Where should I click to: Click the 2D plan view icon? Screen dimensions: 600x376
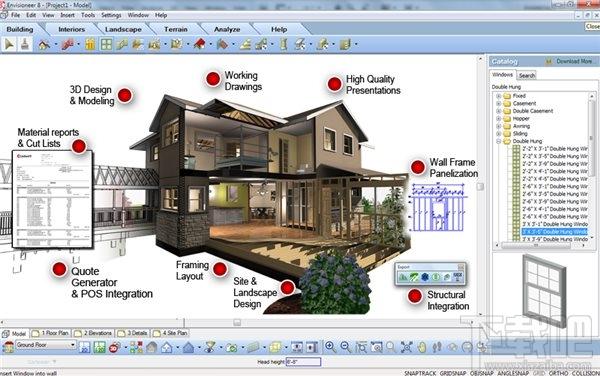(x=84, y=347)
